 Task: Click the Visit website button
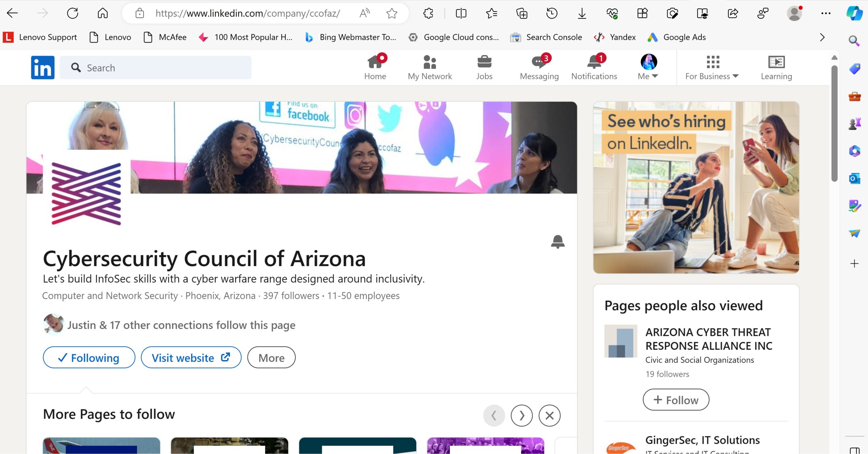point(191,358)
